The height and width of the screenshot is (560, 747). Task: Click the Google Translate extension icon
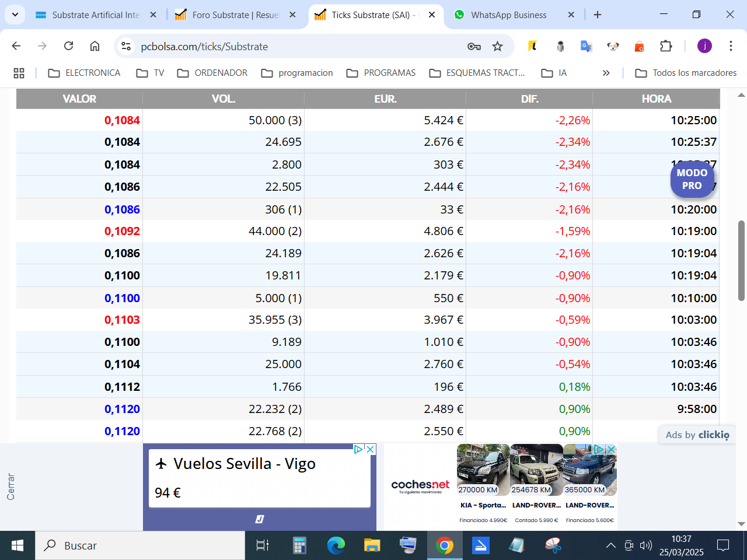587,46
